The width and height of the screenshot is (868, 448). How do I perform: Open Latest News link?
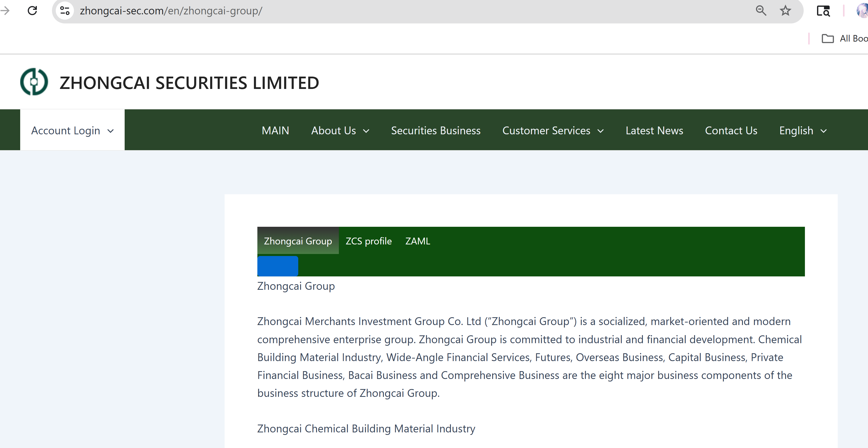654,131
